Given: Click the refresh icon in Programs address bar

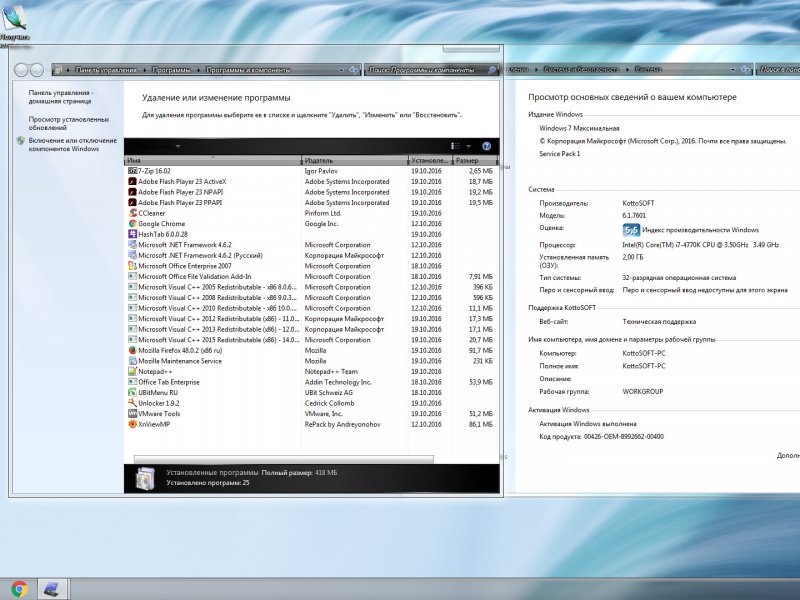Looking at the screenshot, I should [x=354, y=70].
